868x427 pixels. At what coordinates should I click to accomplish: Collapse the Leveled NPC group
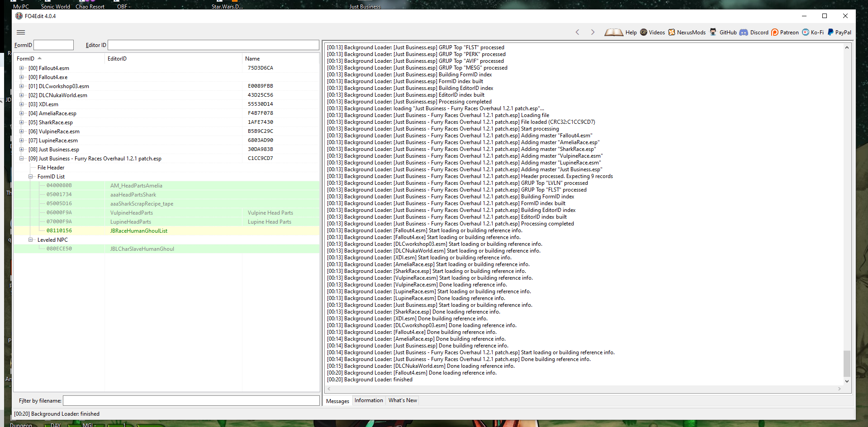tap(30, 240)
